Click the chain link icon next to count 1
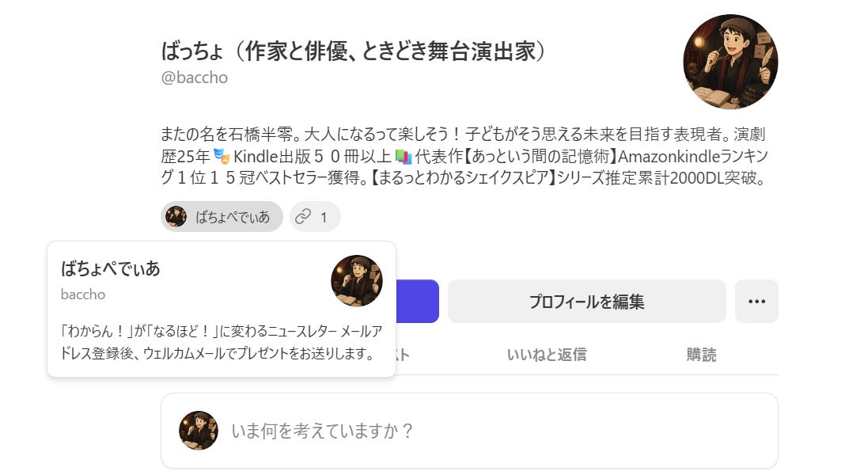 303,216
